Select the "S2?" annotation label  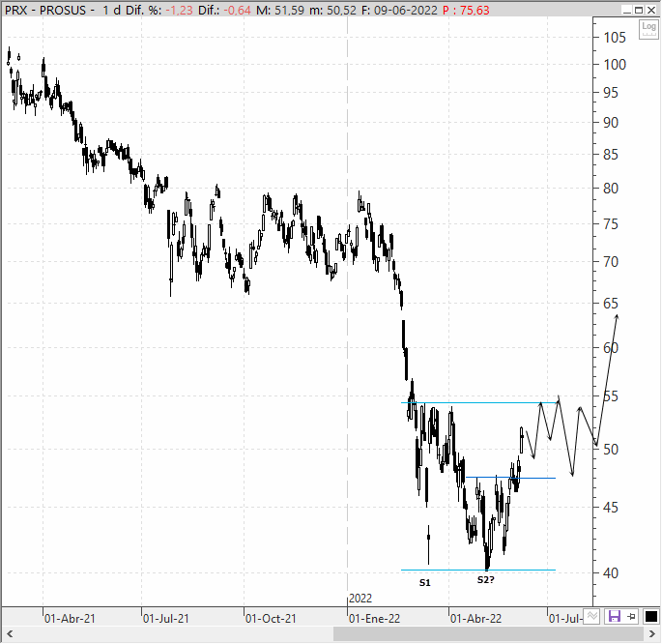point(485,580)
